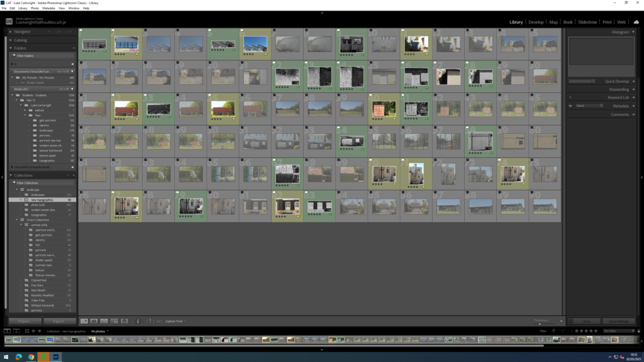The width and height of the screenshot is (644, 362).
Task: Toggle filter lock switch at filmstrip right
Action: click(639, 331)
